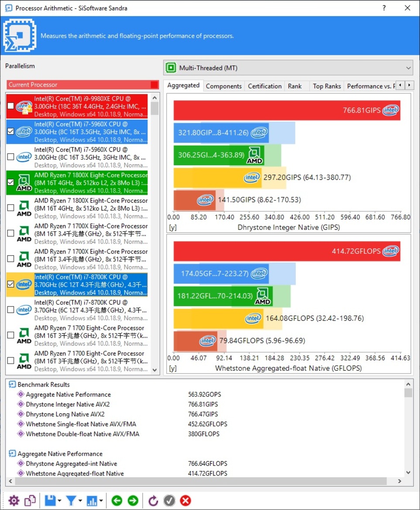This screenshot has height=510, width=420.
Task: Click the refresh icon to rerun the benchmark
Action: pyautogui.click(x=153, y=500)
